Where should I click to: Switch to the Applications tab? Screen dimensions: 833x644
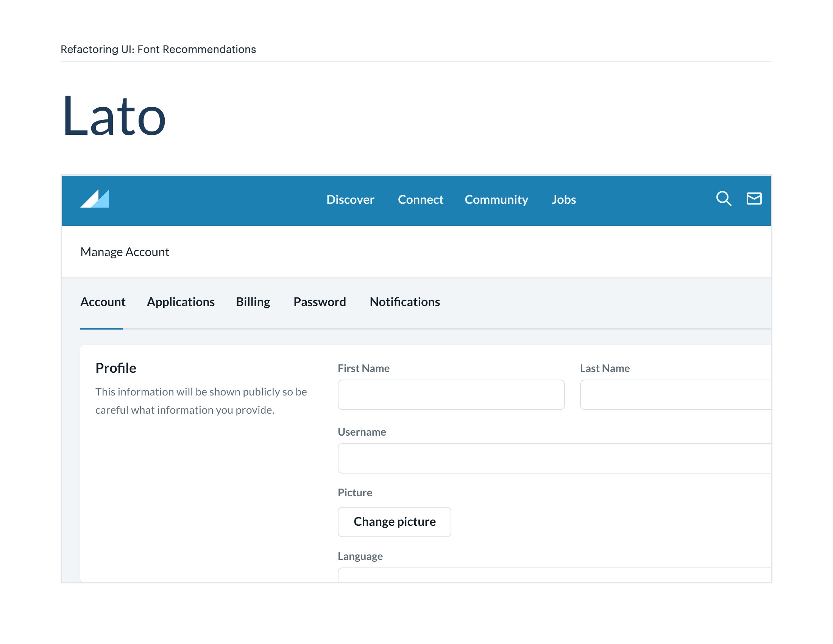click(180, 302)
